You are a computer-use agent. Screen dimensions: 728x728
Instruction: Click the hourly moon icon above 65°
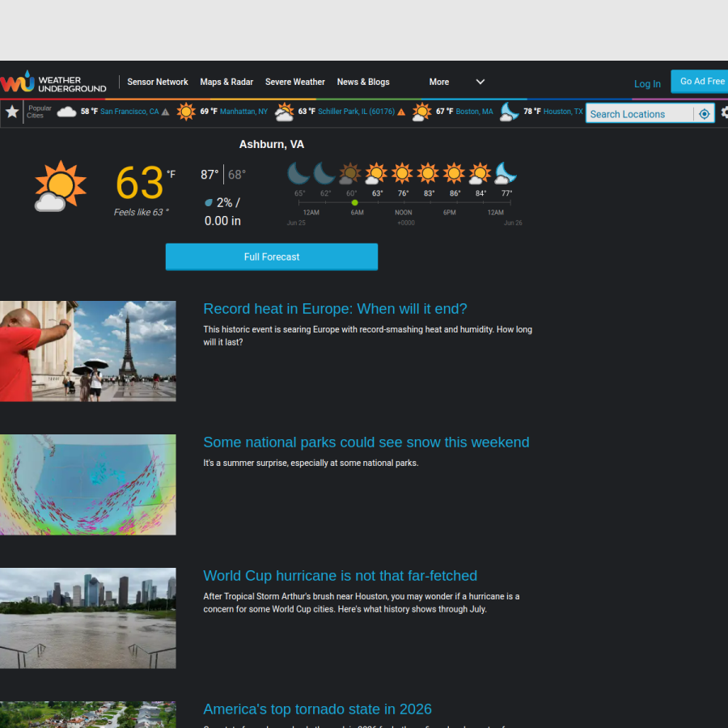pyautogui.click(x=298, y=173)
